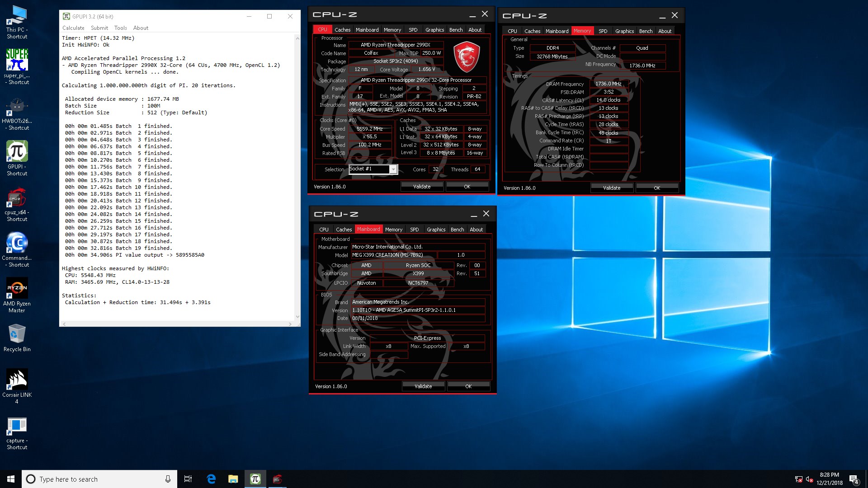Launch the super_pi shortcut icon
Screen dimensions: 868x488
click(17, 66)
